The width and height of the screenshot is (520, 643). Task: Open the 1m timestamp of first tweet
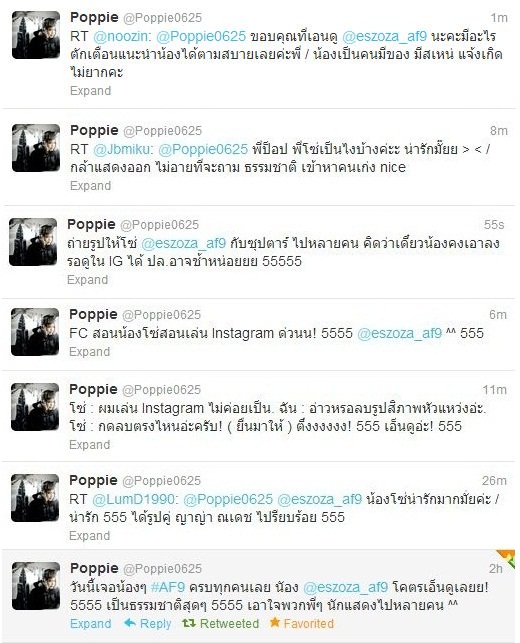[x=499, y=18]
